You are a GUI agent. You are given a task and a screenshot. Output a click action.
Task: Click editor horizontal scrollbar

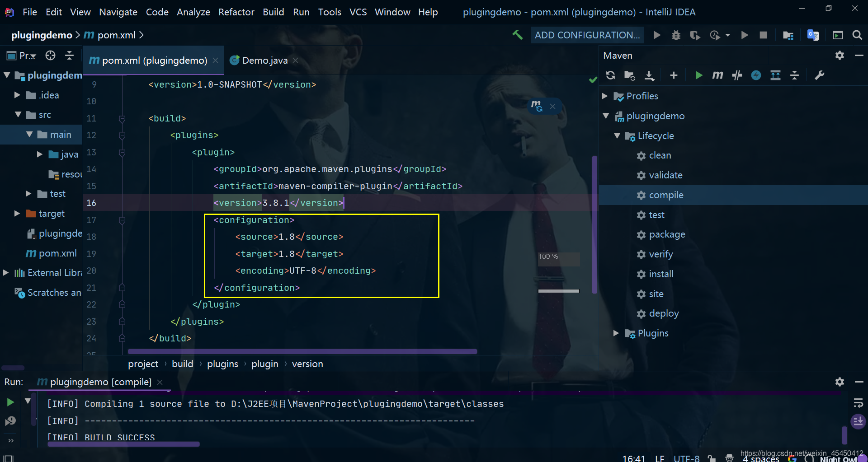[x=302, y=351]
